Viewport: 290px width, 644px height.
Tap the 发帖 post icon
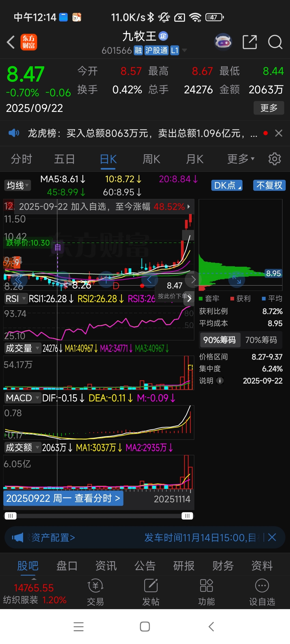pyautogui.click(x=151, y=592)
